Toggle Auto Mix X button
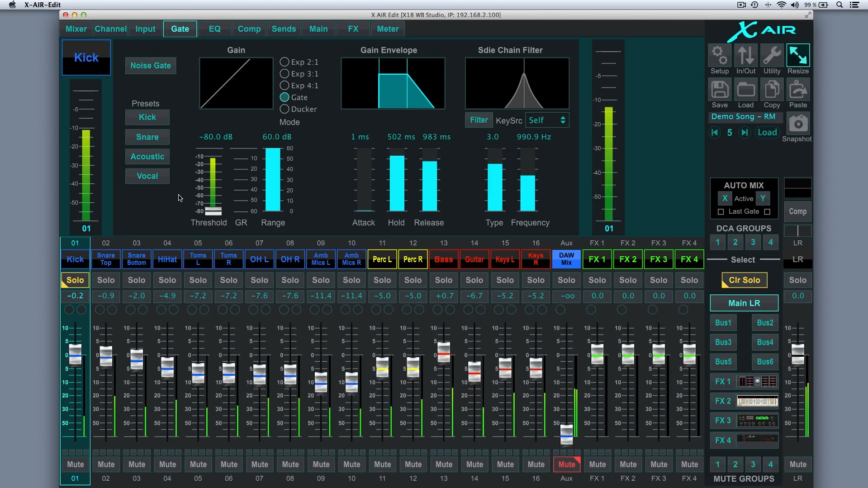 click(x=725, y=198)
